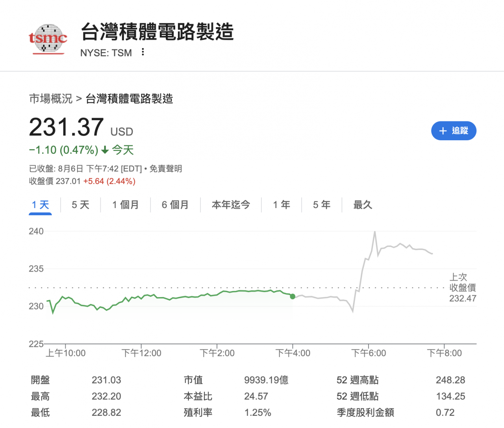Open the 免責聲明 disclaimer link
This screenshot has width=504, height=428.
[166, 169]
